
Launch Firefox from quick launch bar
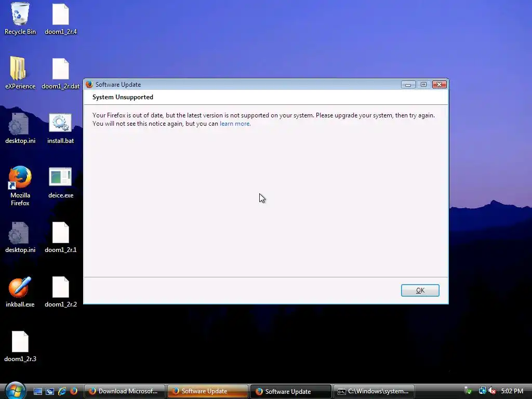[74, 391]
